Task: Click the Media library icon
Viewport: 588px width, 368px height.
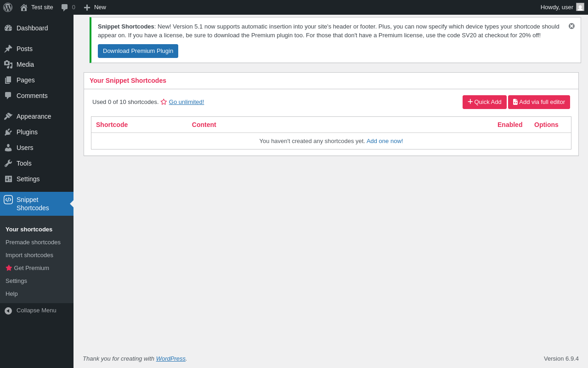Action: pos(8,64)
